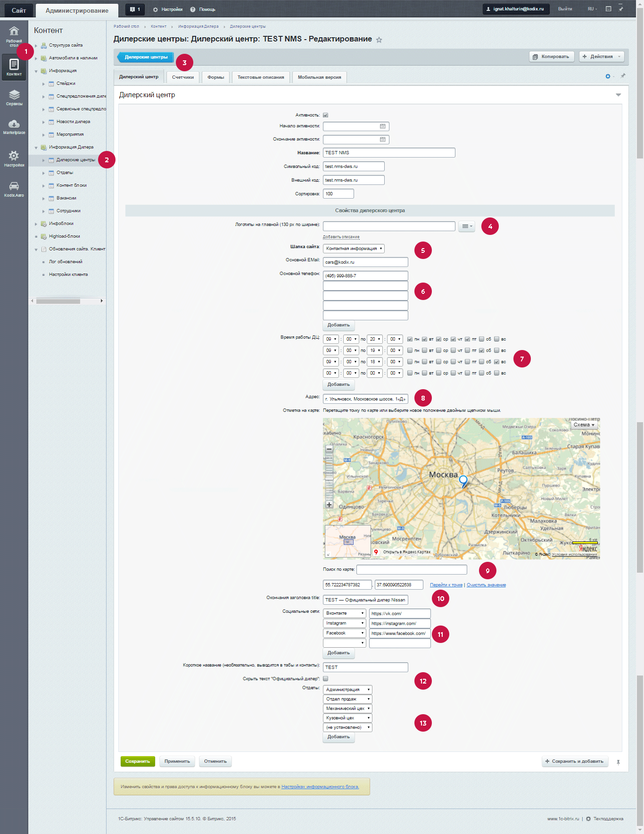Viewport: 644px width, 834px height.
Task: Toggle Скрыть текст "Официальный дилер" checkbox
Action: 325,679
